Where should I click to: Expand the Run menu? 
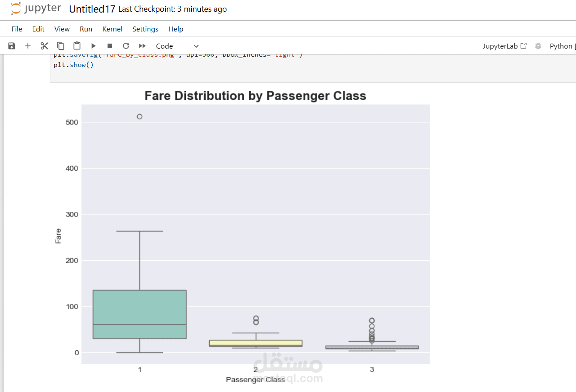tap(85, 29)
